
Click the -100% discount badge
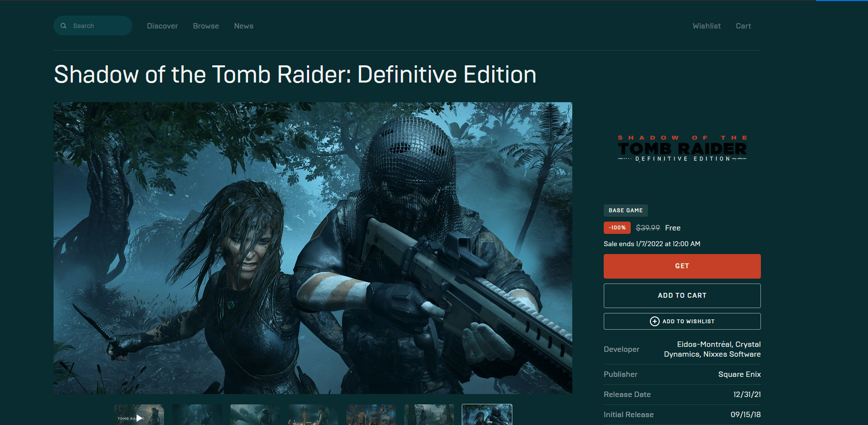coord(617,228)
